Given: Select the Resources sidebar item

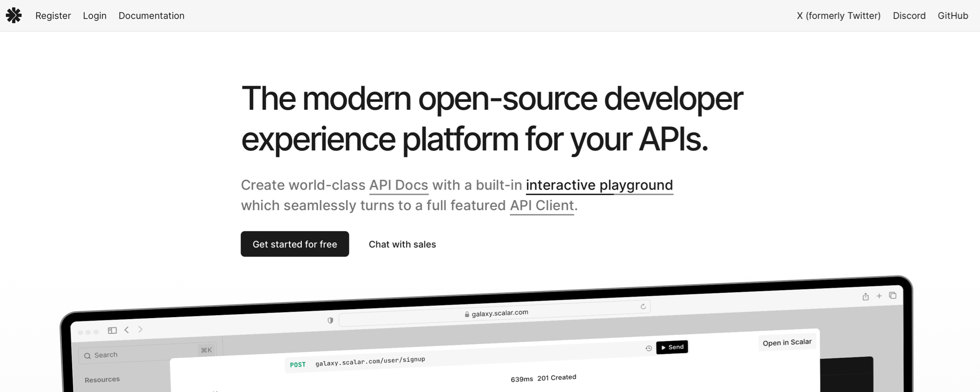Looking at the screenshot, I should 102,380.
